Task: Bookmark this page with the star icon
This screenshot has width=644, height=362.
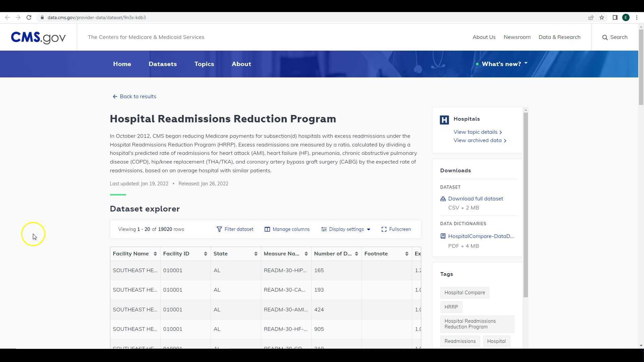Action: click(602, 17)
